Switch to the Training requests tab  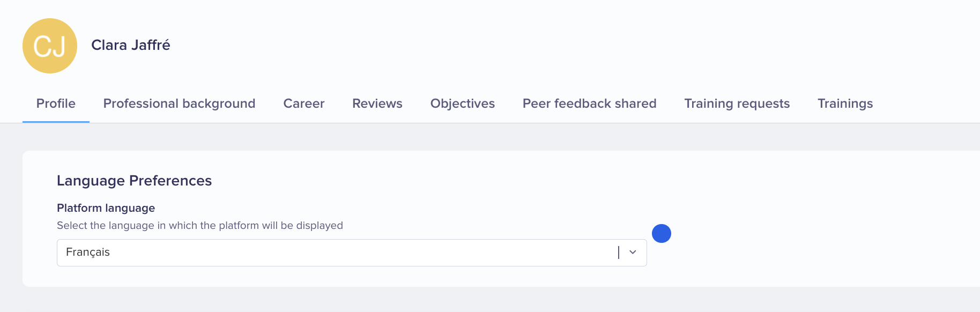coord(737,103)
